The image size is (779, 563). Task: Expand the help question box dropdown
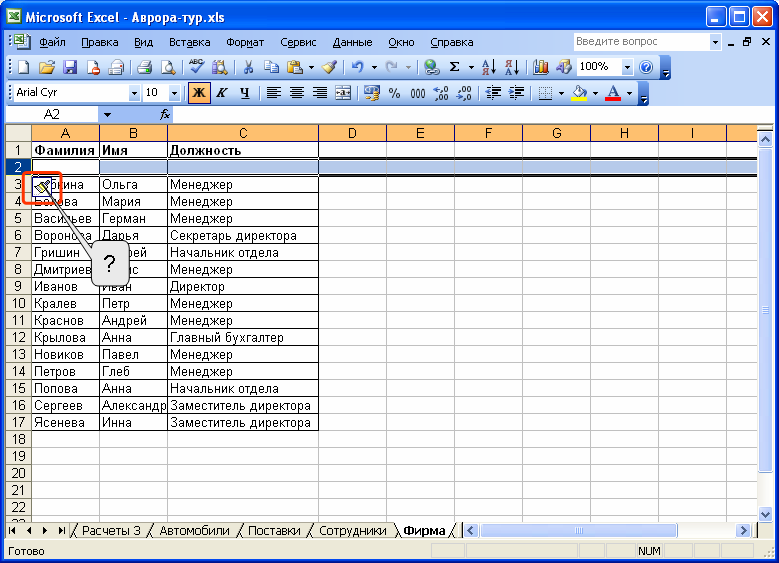pyautogui.click(x=715, y=42)
